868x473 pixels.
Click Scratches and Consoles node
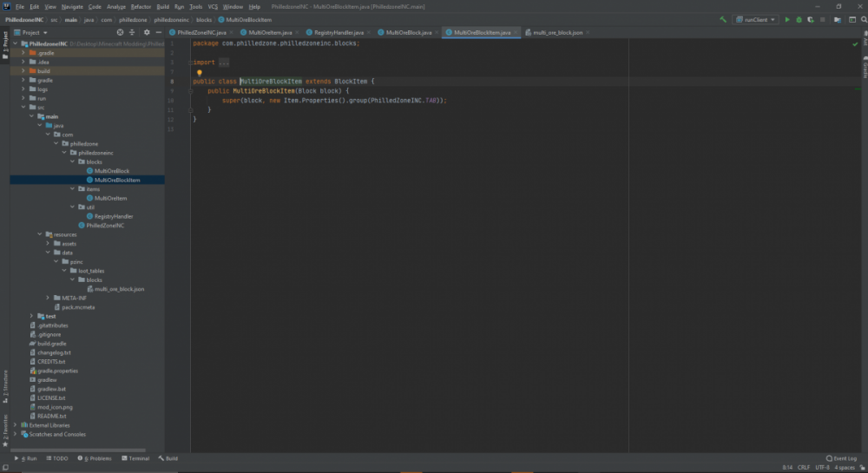coord(57,434)
